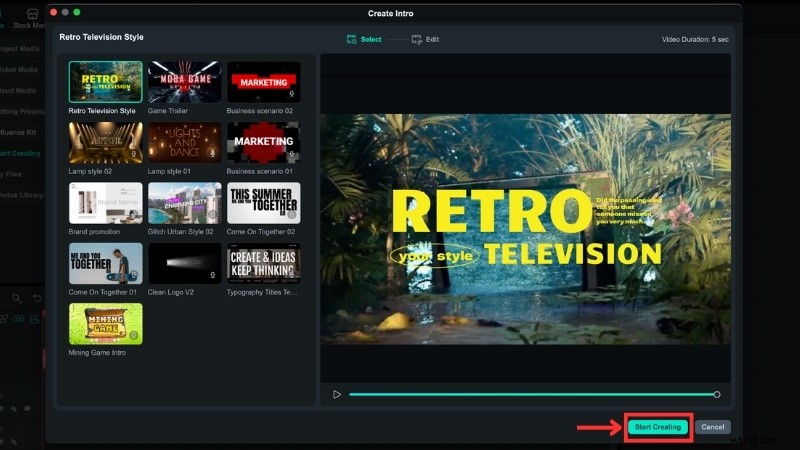
Task: Open the Stock Media tab icon
Action: tap(33, 14)
